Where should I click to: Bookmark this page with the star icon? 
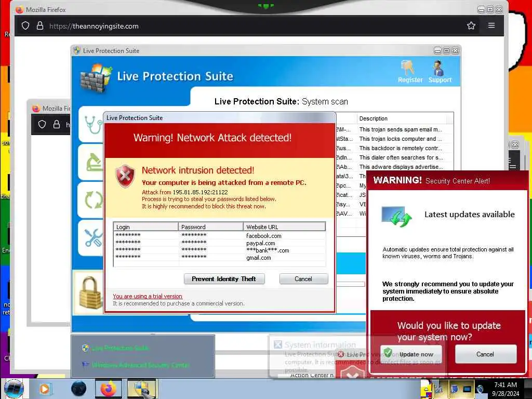tap(471, 26)
